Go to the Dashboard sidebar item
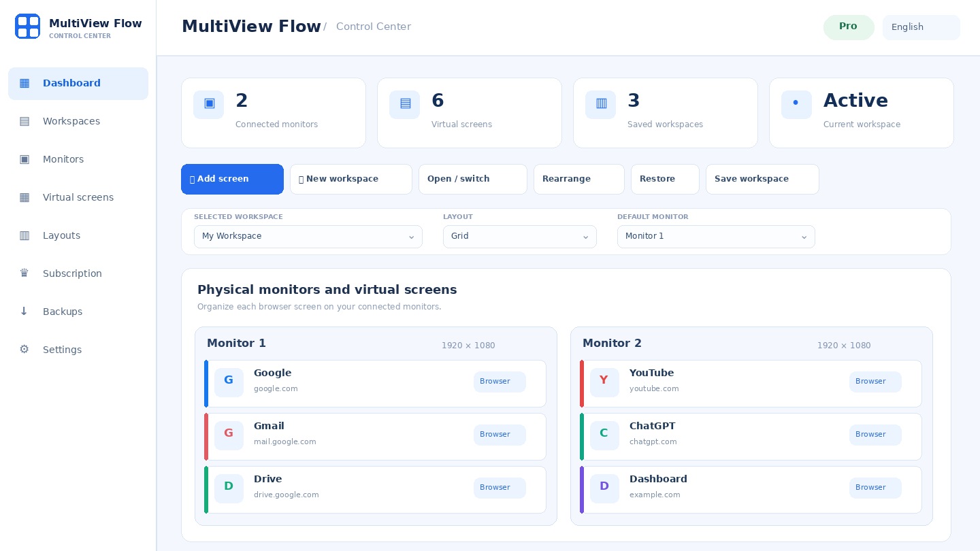980x551 pixels. click(78, 84)
